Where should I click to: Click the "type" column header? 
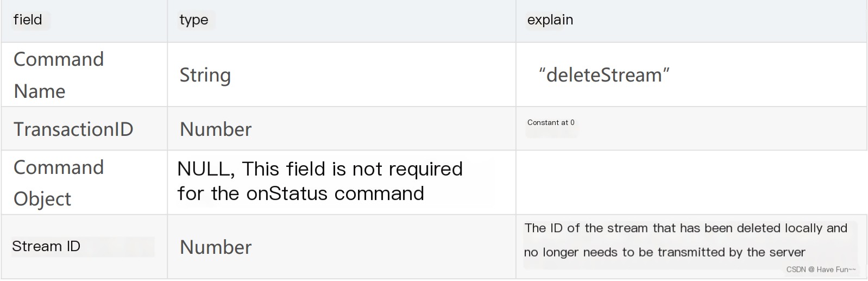click(194, 20)
